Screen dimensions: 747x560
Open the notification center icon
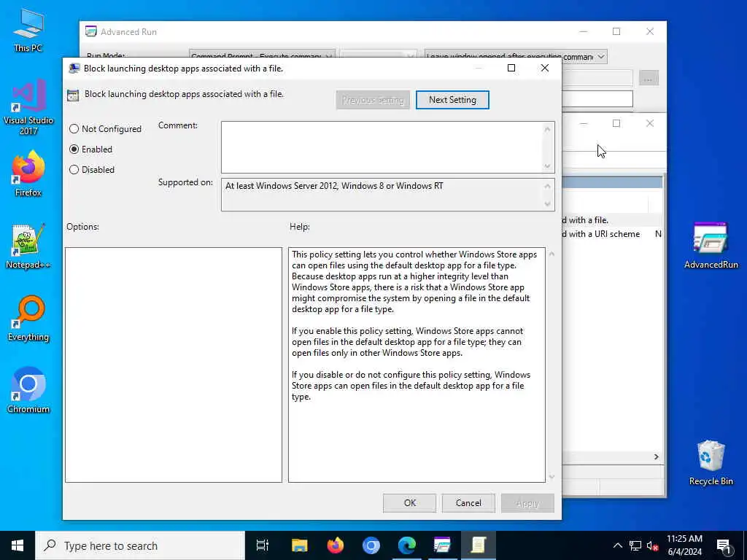coord(724,546)
